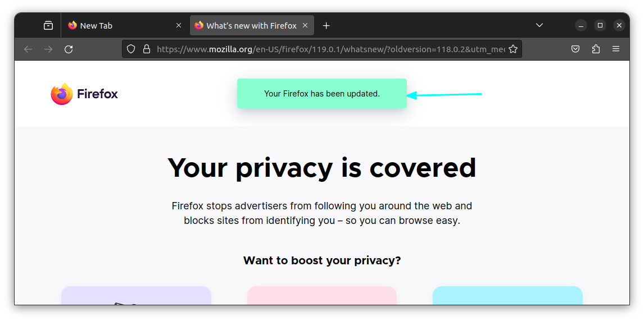
Task: Open the application hamburger menu
Action: pos(616,49)
